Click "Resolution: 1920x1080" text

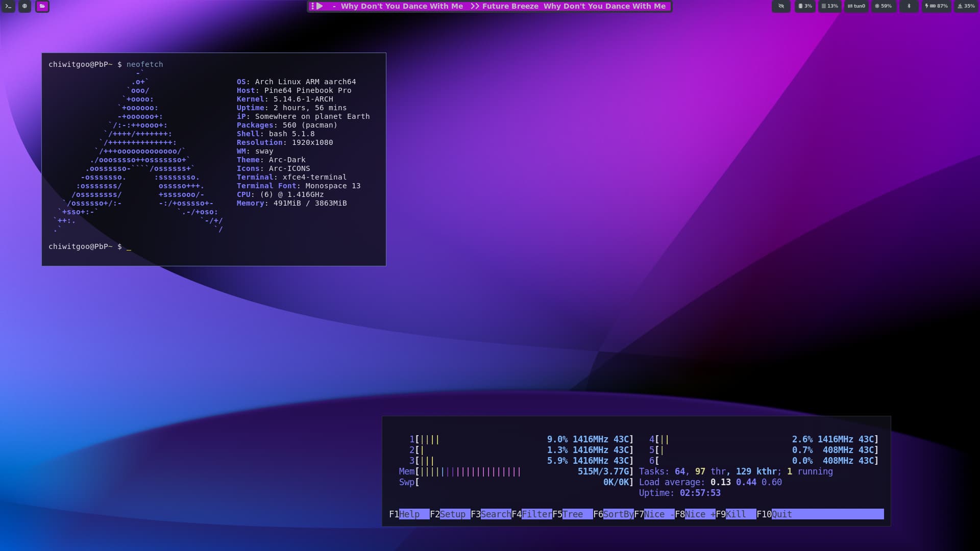pos(285,142)
